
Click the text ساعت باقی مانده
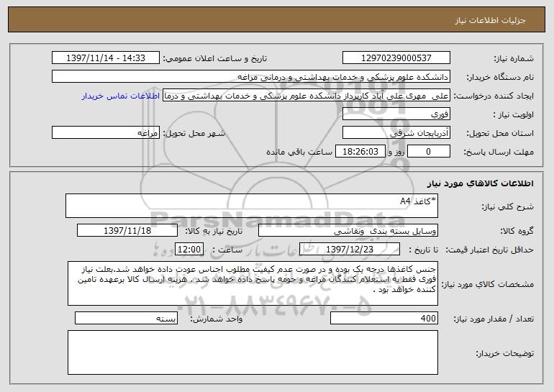[x=299, y=152]
